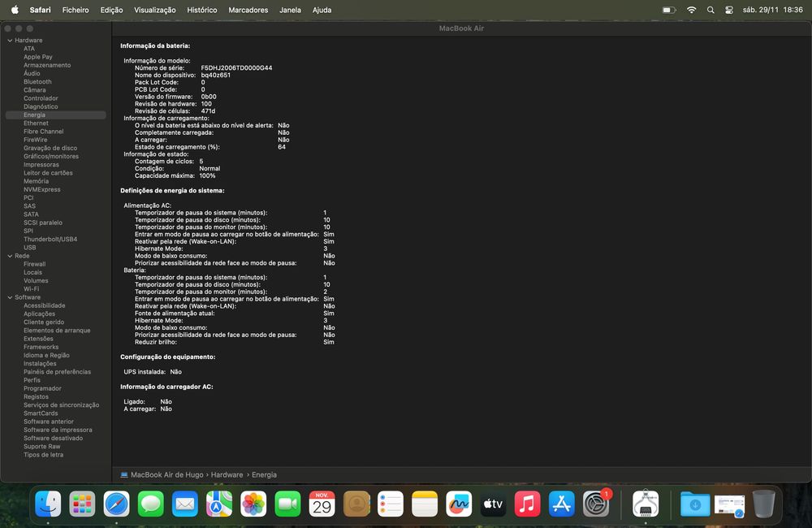
Task: Open Reminders in the Dock
Action: click(391, 504)
